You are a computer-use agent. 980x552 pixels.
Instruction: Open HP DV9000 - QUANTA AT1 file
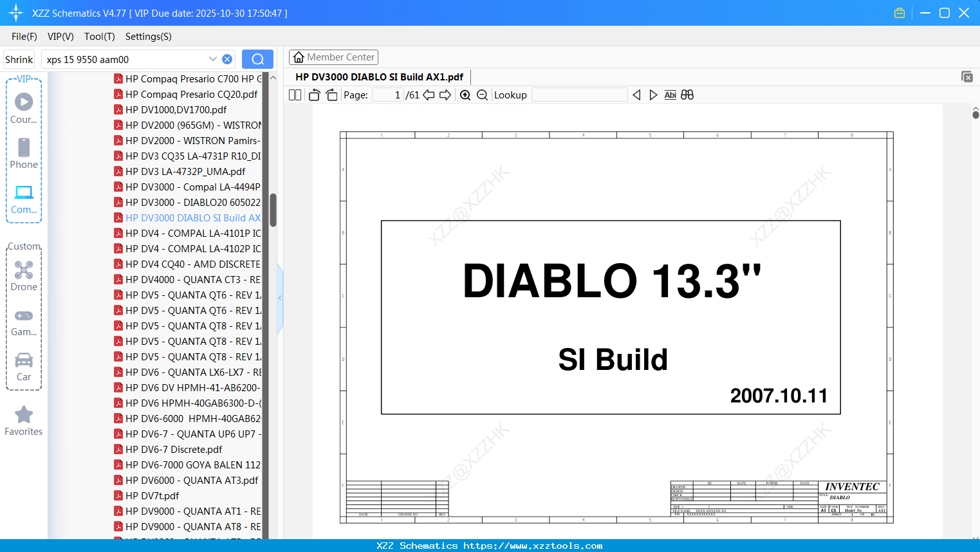point(187,511)
